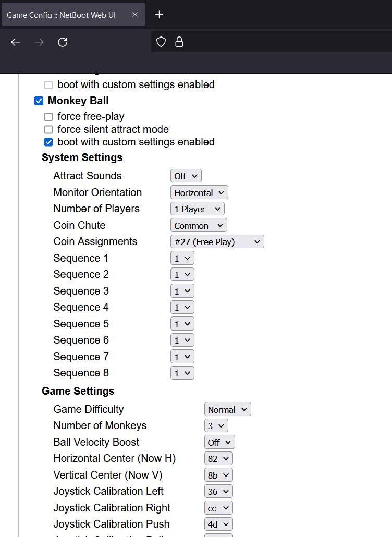The width and height of the screenshot is (392, 537).
Task: Open Coin Assignments dropdown
Action: 217,241
